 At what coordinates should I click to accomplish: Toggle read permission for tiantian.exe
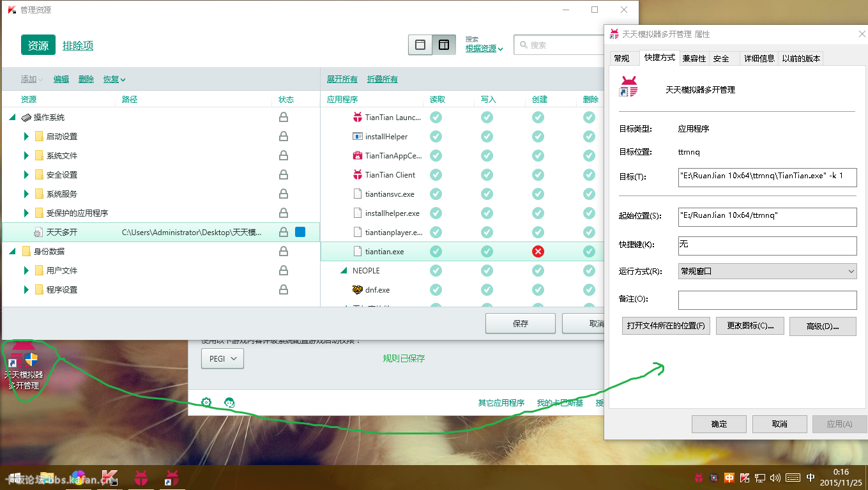(x=436, y=252)
